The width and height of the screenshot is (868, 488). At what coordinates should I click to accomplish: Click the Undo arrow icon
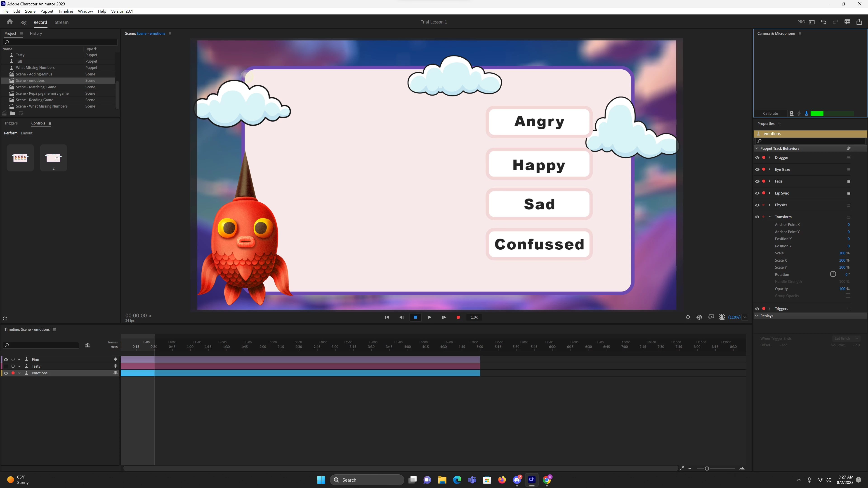click(823, 22)
